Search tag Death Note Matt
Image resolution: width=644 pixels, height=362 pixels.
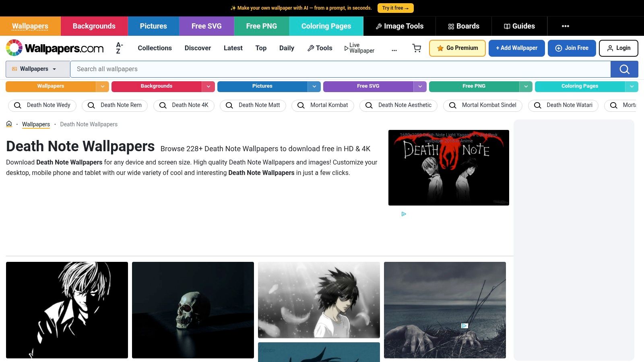[x=253, y=105]
